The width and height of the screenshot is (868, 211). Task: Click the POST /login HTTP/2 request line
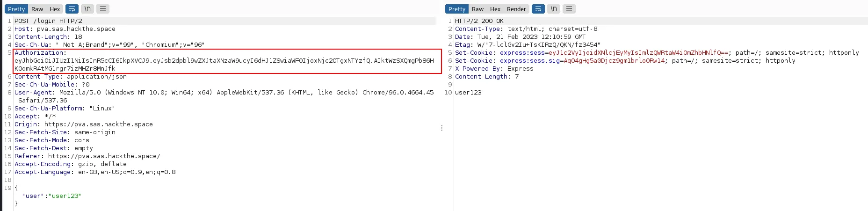pyautogui.click(x=48, y=21)
